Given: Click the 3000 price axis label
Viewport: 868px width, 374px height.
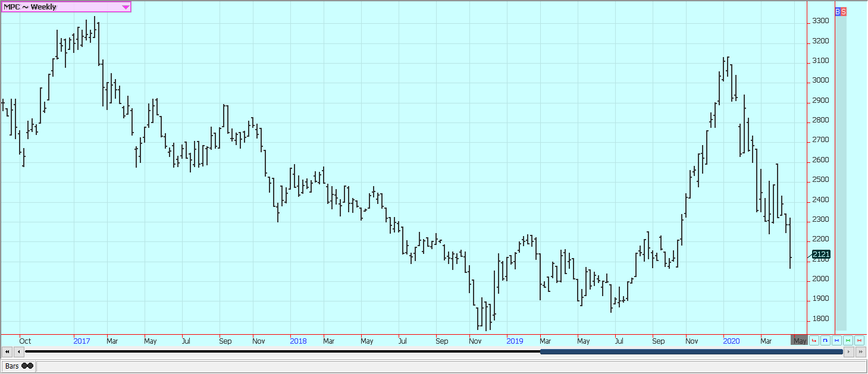Looking at the screenshot, I should [x=820, y=81].
